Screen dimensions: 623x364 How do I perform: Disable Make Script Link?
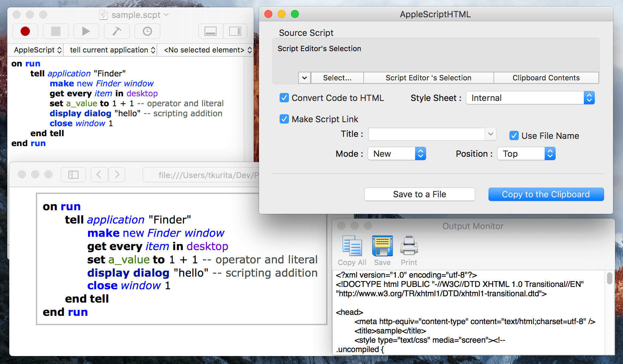pyautogui.click(x=284, y=119)
